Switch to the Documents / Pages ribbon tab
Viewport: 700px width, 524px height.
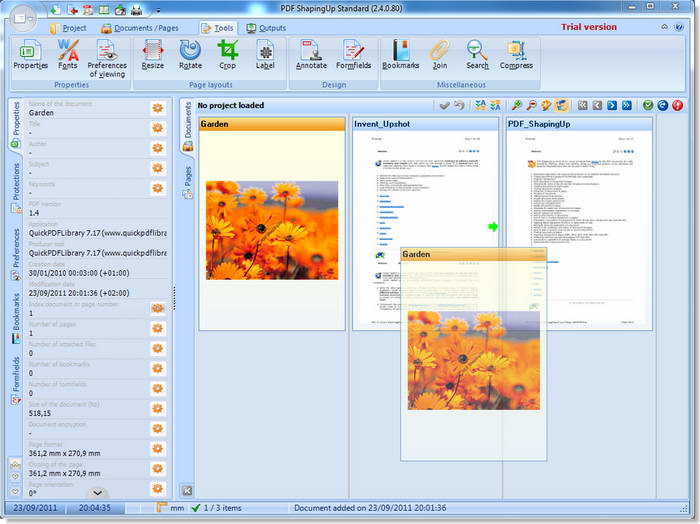pyautogui.click(x=140, y=28)
